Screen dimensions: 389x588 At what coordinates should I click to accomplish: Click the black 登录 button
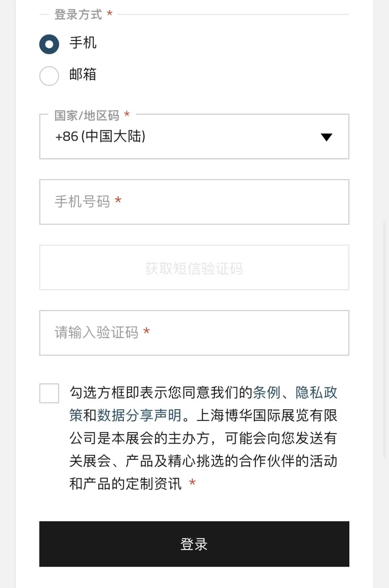tap(194, 544)
